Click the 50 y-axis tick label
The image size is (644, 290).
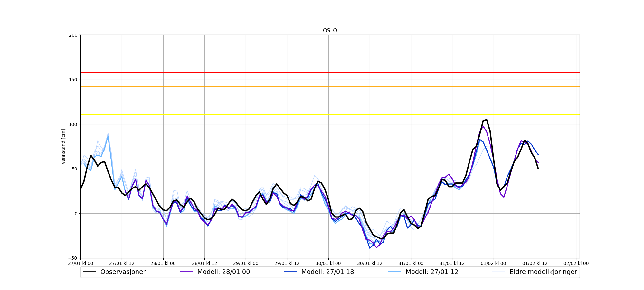[x=75, y=169]
